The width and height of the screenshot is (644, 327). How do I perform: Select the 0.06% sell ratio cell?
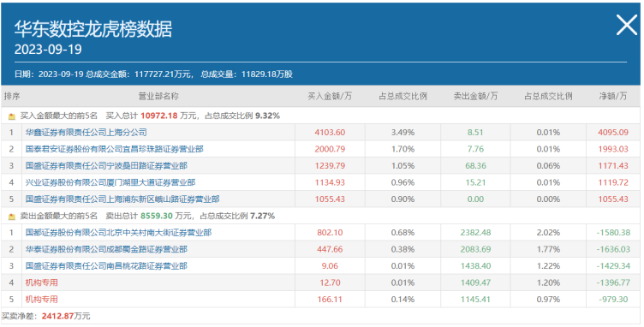(548, 166)
